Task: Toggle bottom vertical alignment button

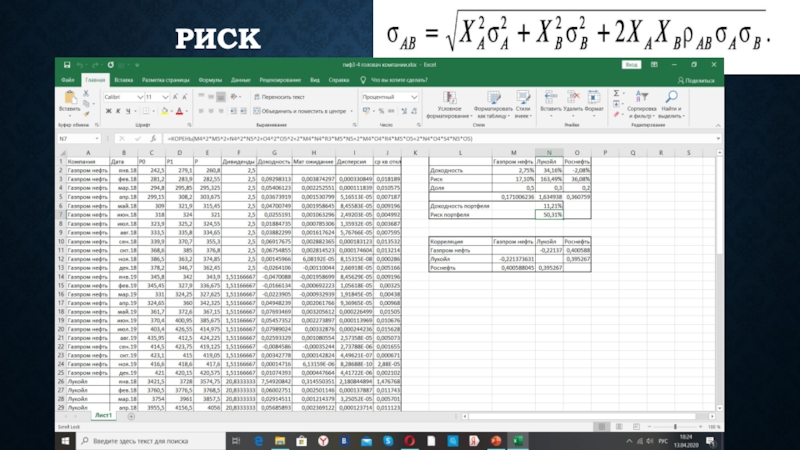Action: 220,97
